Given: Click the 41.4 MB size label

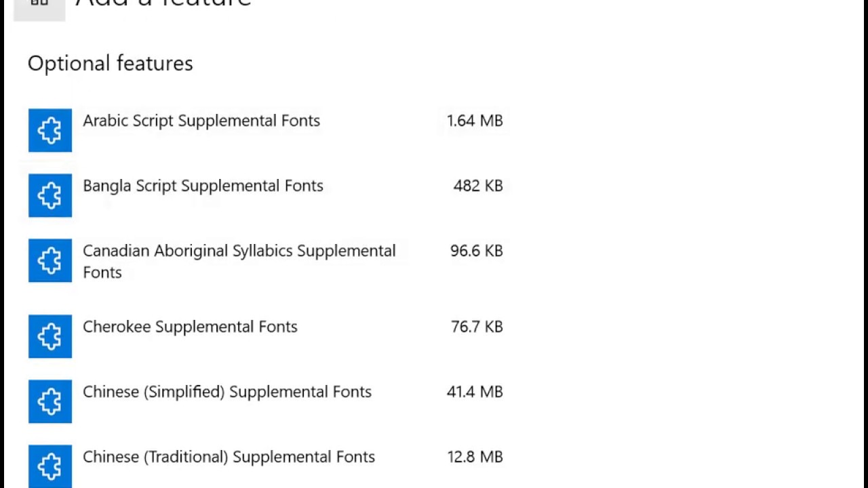Looking at the screenshot, I should point(475,392).
